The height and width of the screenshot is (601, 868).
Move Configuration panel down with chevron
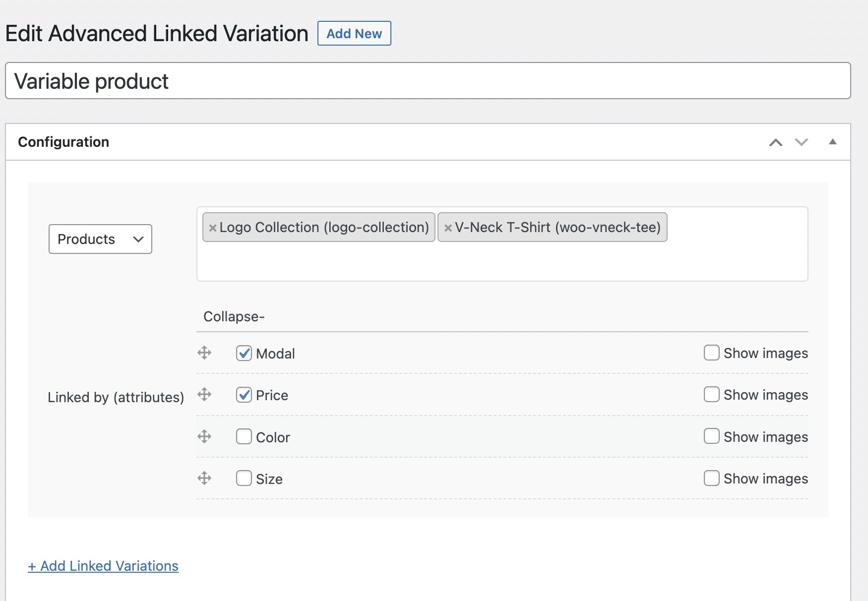click(x=802, y=142)
